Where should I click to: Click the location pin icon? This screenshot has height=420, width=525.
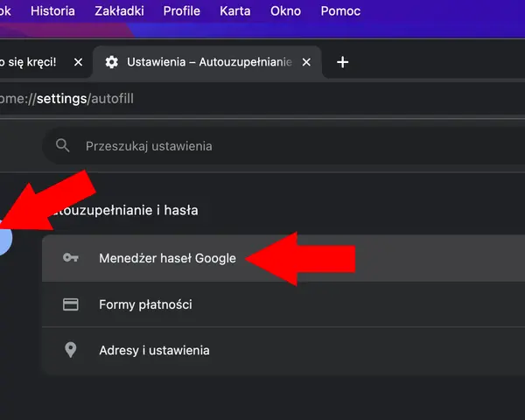click(x=70, y=350)
